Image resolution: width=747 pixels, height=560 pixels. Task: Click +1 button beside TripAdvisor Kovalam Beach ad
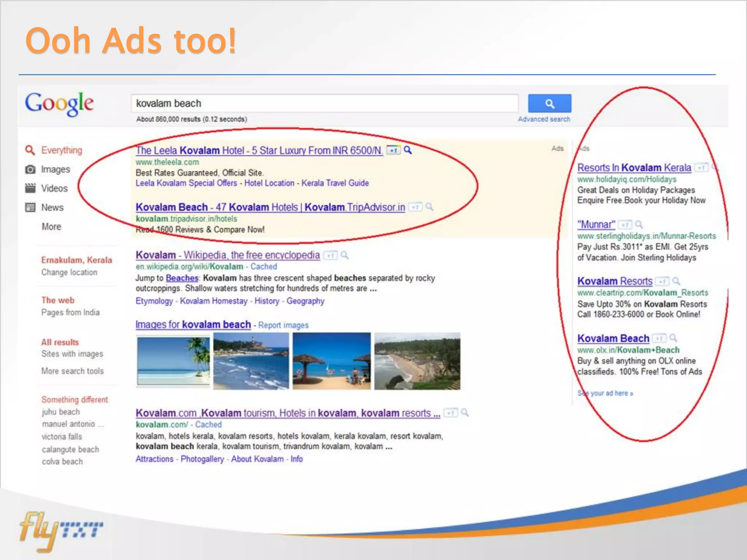415,207
